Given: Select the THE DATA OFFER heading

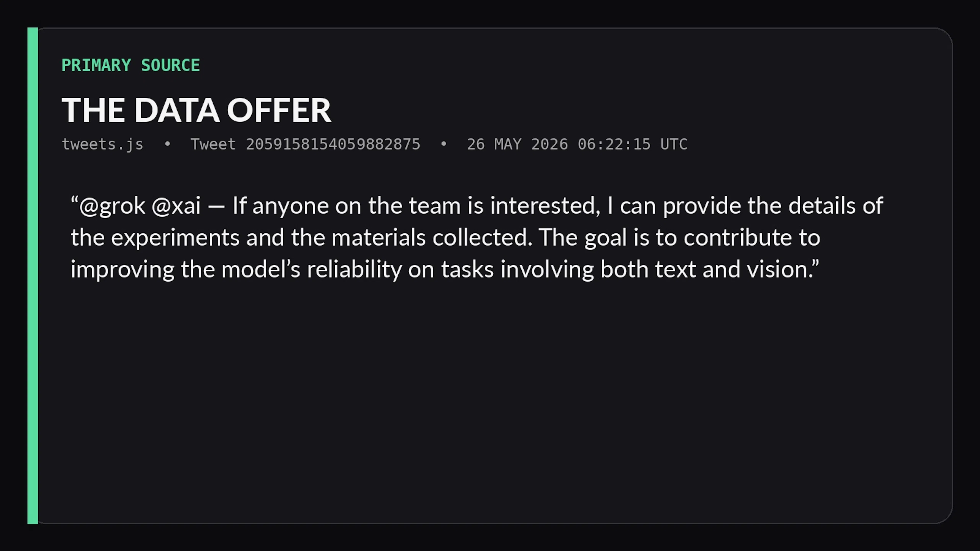Looking at the screenshot, I should tap(196, 110).
